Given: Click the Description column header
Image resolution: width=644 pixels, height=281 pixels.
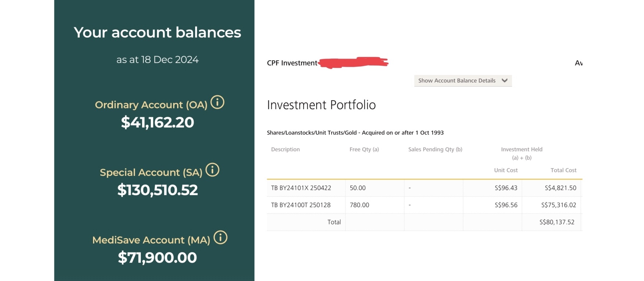Looking at the screenshot, I should (285, 149).
